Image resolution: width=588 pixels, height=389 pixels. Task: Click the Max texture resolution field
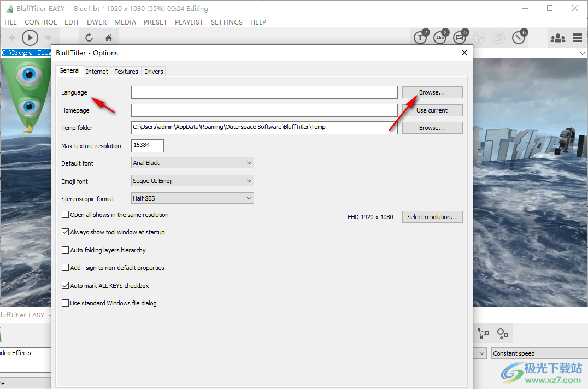148,146
